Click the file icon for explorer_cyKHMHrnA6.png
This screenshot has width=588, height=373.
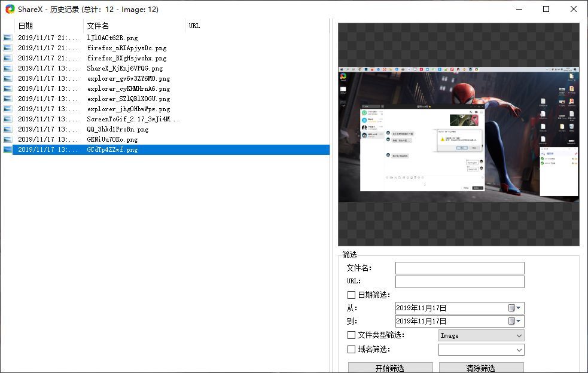[8, 88]
